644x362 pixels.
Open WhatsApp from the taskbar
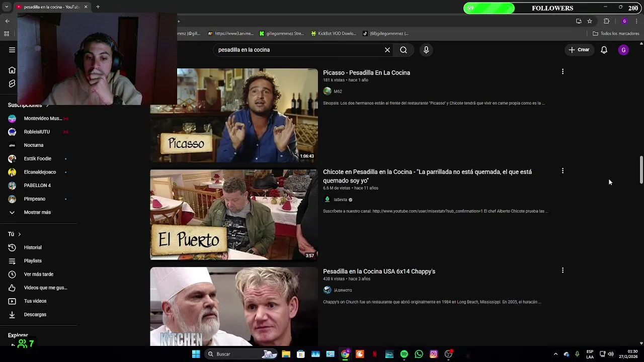(419, 354)
